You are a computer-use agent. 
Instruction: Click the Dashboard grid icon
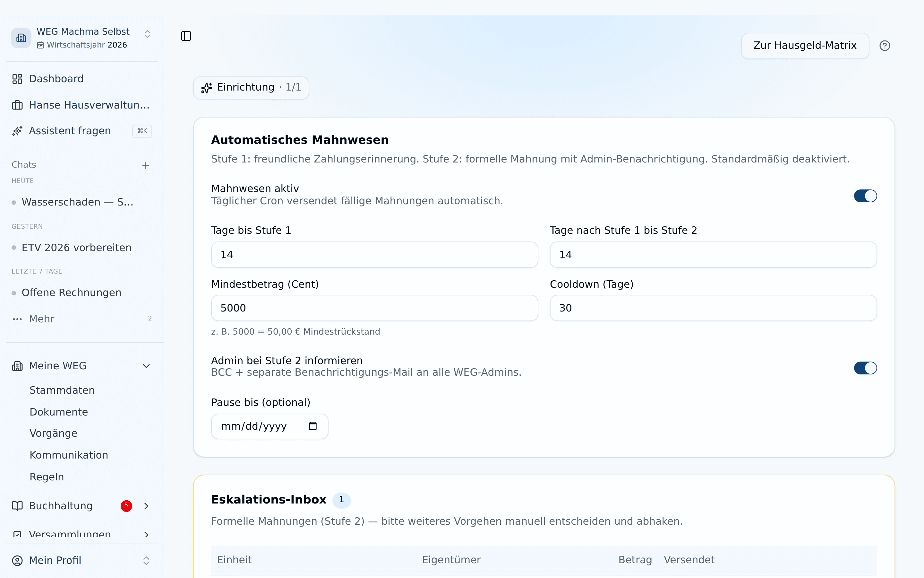tap(17, 79)
